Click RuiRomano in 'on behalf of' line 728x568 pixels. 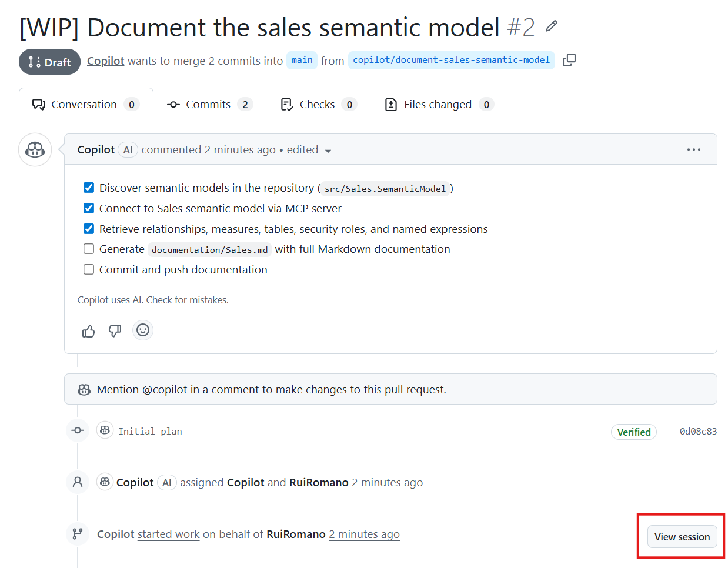pyautogui.click(x=296, y=534)
